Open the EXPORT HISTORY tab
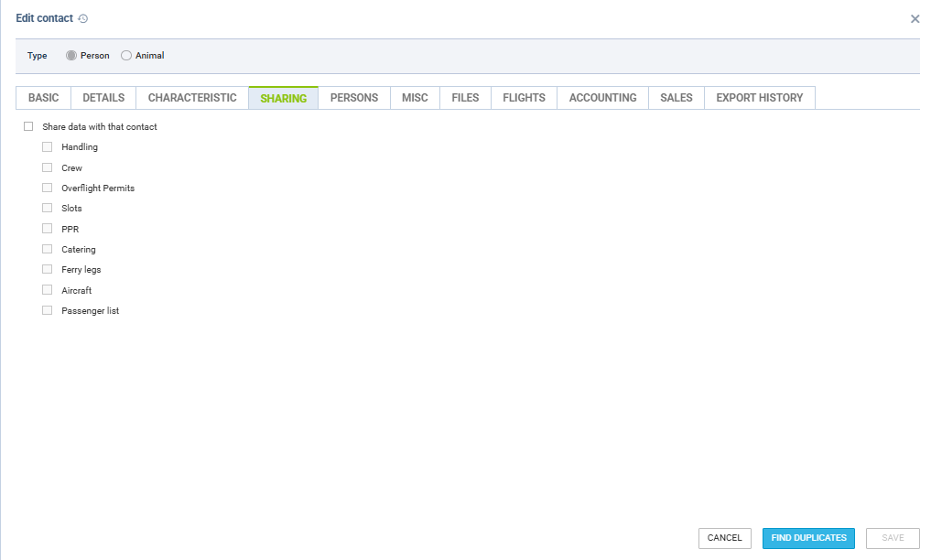Image resolution: width=931 pixels, height=560 pixels. point(760,98)
